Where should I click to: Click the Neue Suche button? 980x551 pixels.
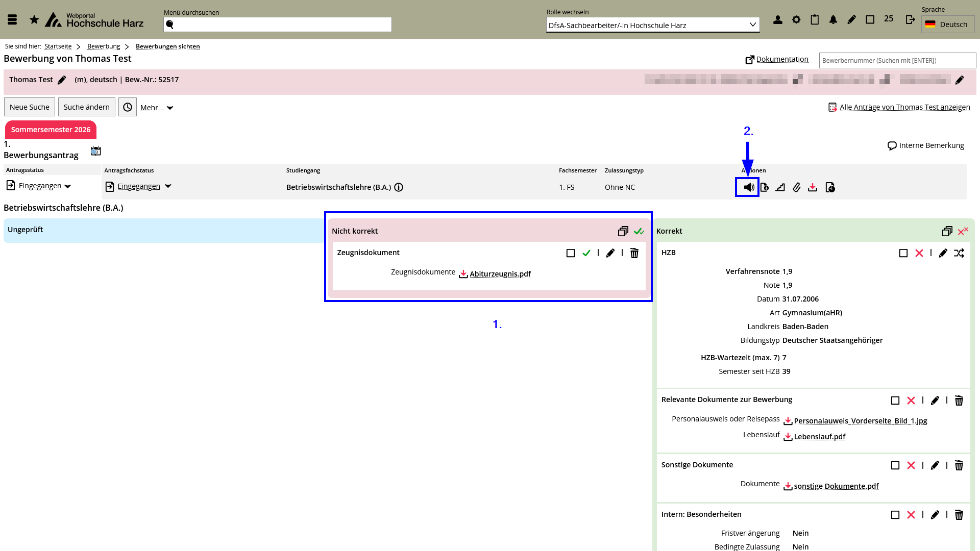pos(30,107)
